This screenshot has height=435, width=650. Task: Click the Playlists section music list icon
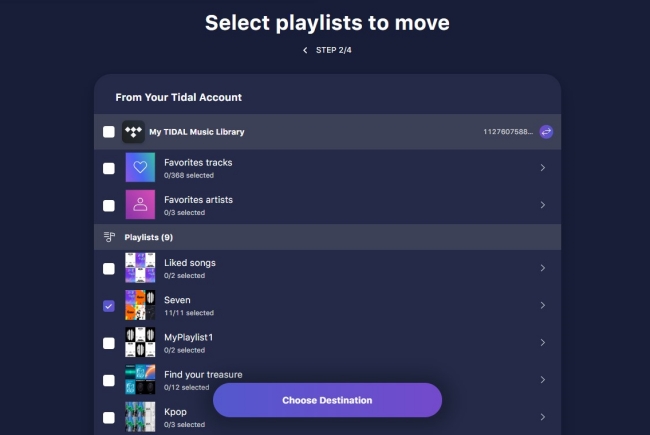tap(109, 237)
